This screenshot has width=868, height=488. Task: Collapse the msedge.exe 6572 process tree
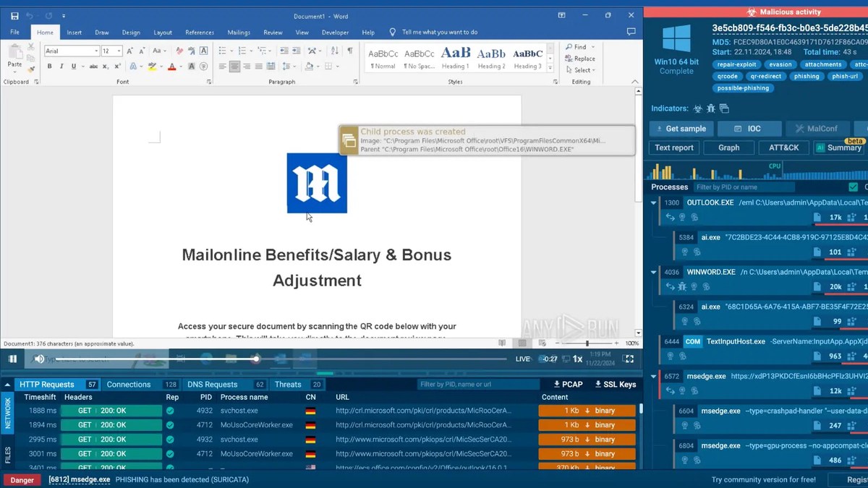[x=654, y=377]
